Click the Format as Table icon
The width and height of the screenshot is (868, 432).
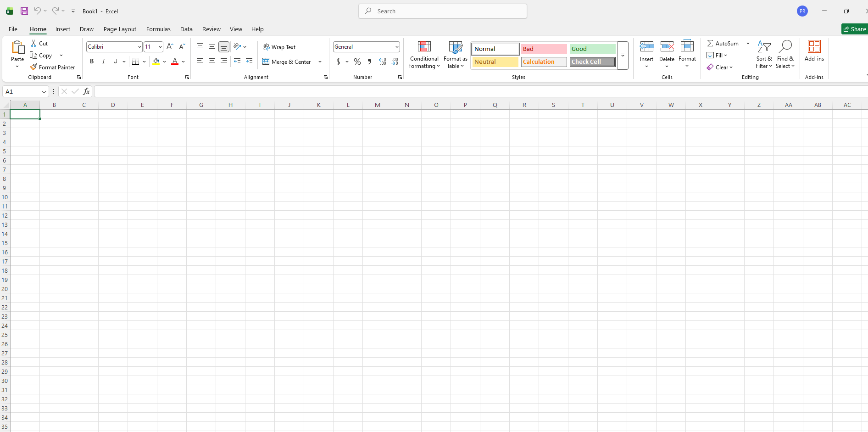pos(455,47)
